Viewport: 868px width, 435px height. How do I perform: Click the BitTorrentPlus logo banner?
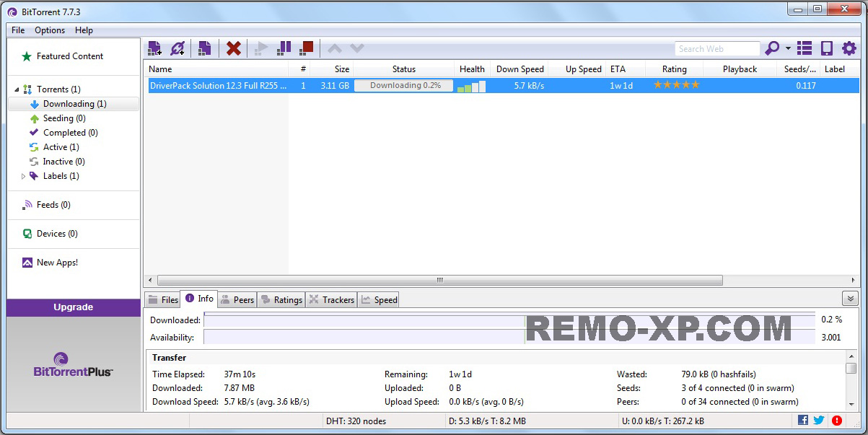pos(74,365)
